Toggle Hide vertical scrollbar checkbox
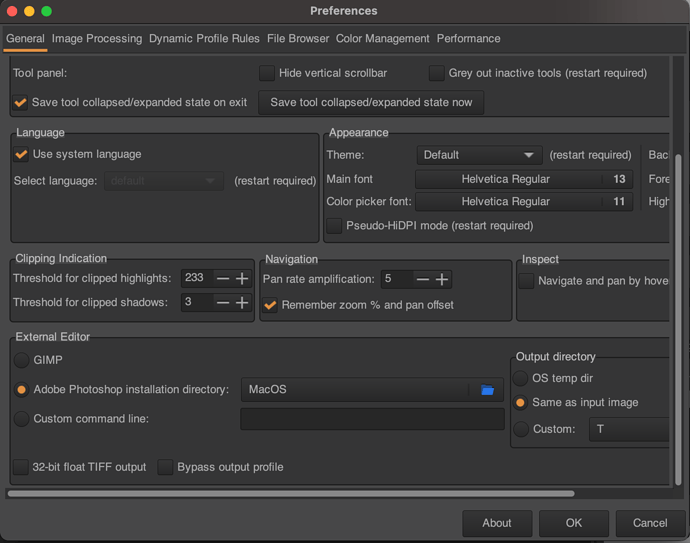Viewport: 690px width, 543px height. [x=267, y=73]
